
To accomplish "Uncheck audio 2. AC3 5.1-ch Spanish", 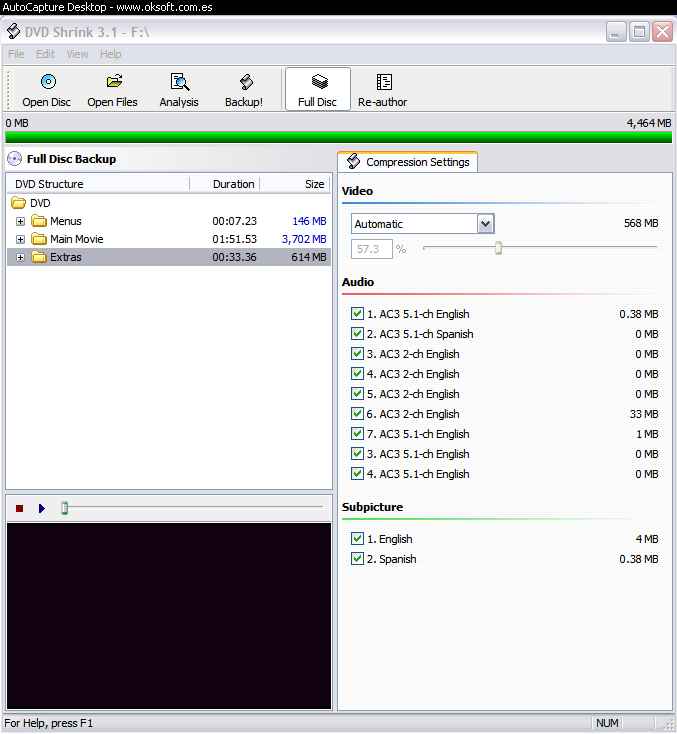I will point(357,334).
